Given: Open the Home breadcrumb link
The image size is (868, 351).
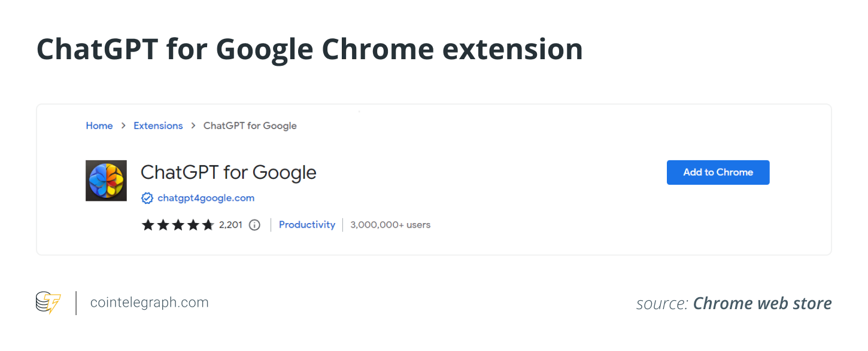Looking at the screenshot, I should 99,126.
